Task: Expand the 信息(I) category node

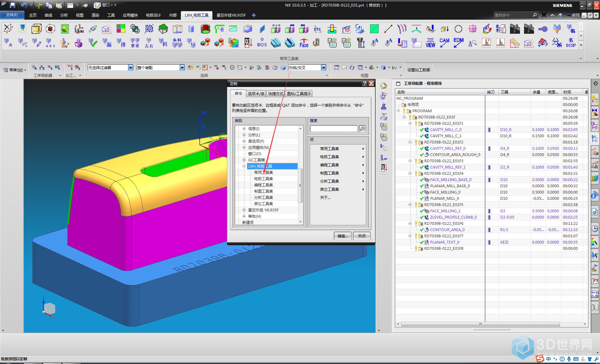Action: point(244,129)
